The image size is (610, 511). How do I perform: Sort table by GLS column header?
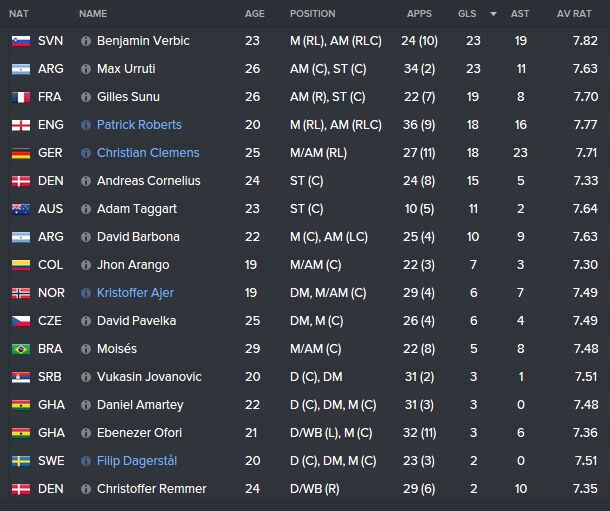pos(467,14)
